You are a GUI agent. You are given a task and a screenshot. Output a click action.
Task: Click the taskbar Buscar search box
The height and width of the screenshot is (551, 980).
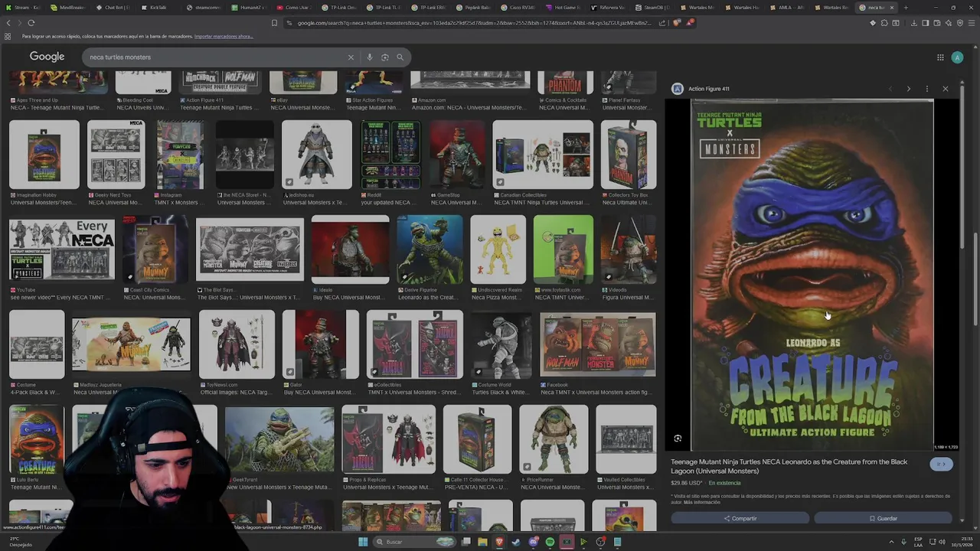pos(413,542)
